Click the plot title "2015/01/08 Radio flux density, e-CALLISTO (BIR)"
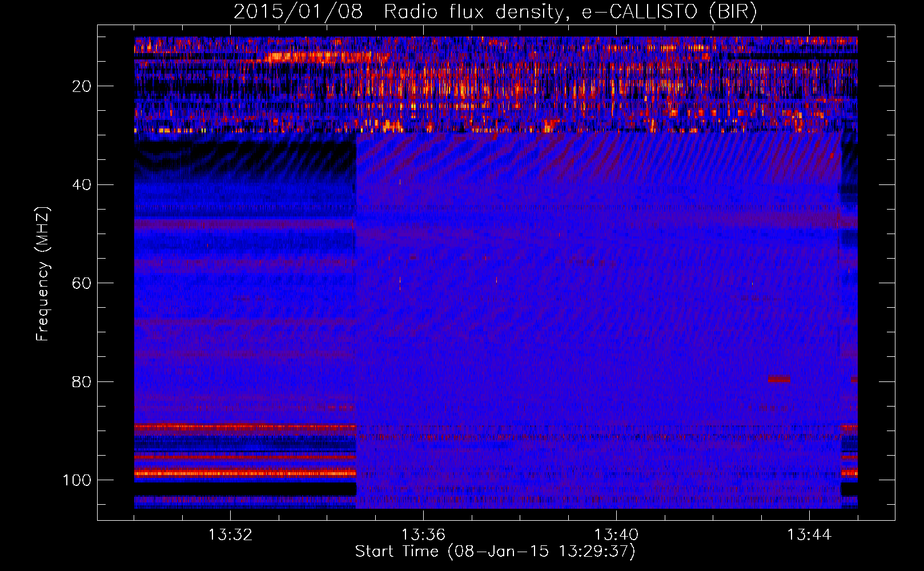 pyautogui.click(x=495, y=11)
